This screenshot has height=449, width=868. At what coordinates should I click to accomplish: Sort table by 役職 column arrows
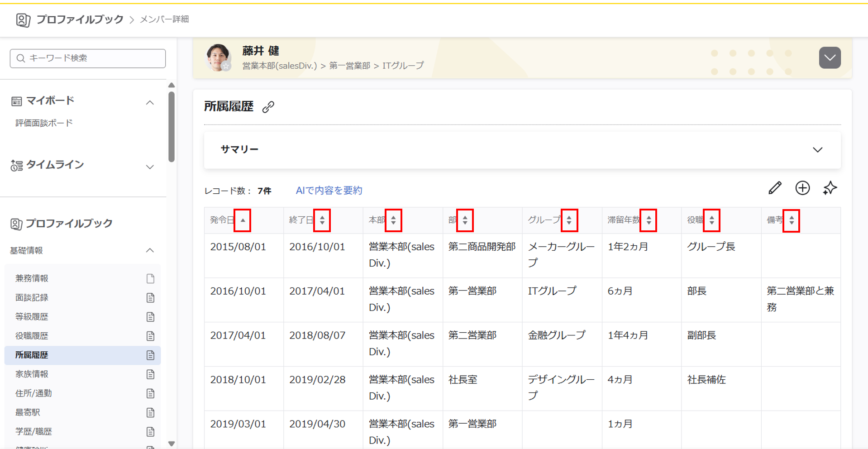(x=711, y=220)
